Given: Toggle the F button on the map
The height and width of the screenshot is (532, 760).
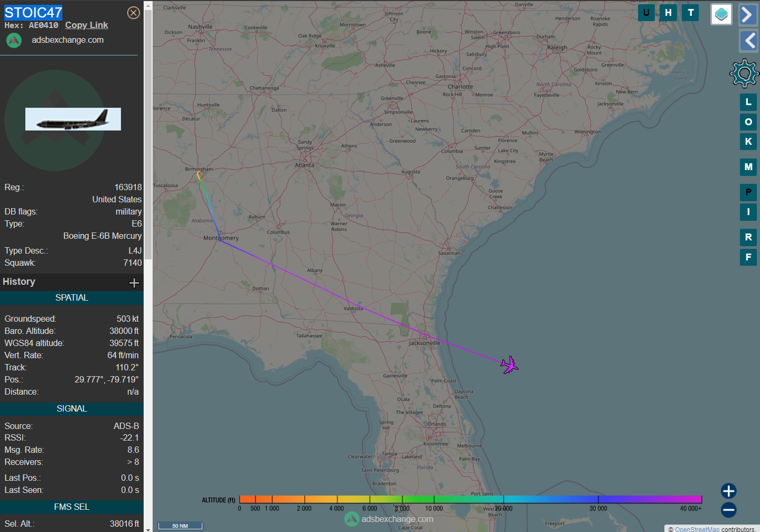Looking at the screenshot, I should 748,257.
